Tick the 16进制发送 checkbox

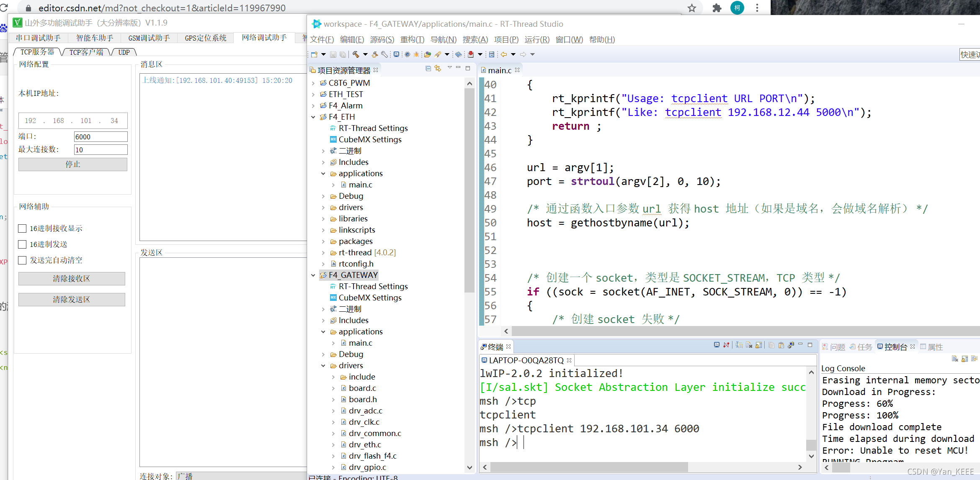point(23,244)
